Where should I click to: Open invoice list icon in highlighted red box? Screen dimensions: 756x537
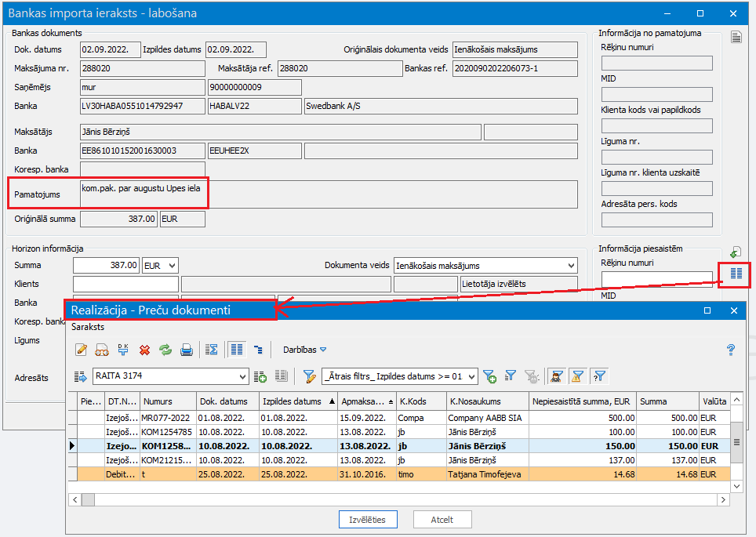(736, 274)
